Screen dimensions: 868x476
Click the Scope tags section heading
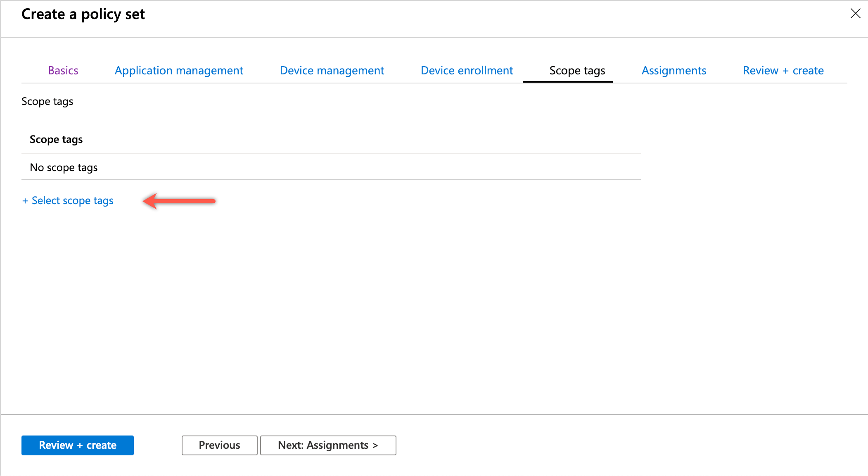click(x=47, y=101)
